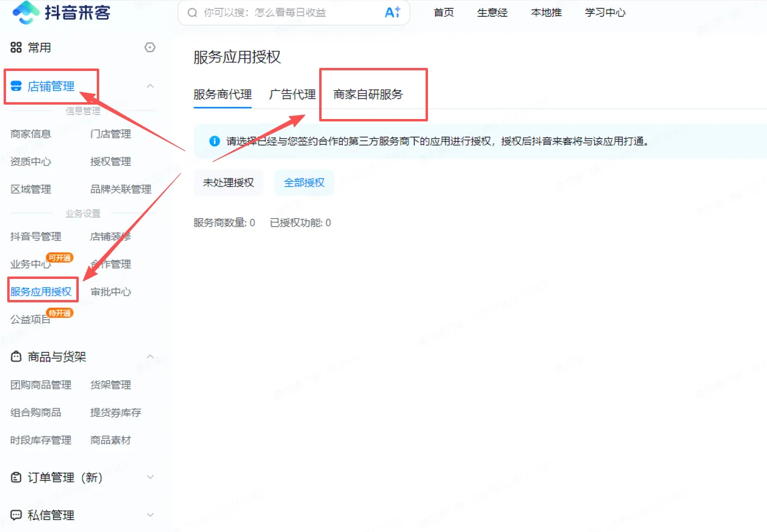Open 品牌关联管理 in sidebar
Screen dimensions: 767x532
121,189
